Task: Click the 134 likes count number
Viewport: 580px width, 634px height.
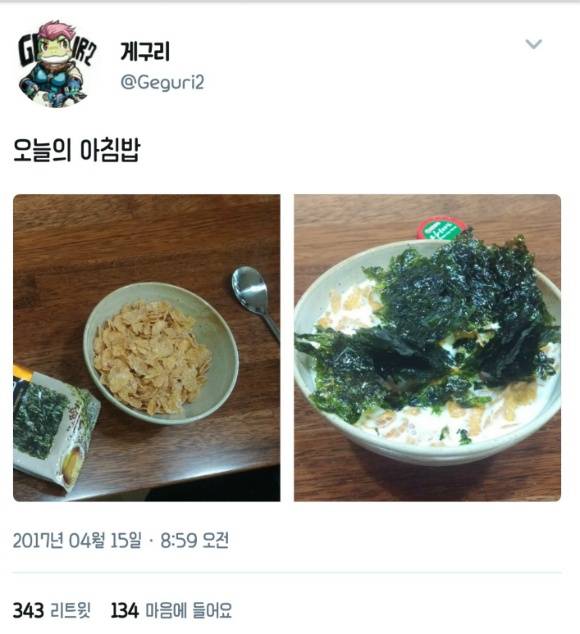Action: click(x=125, y=610)
